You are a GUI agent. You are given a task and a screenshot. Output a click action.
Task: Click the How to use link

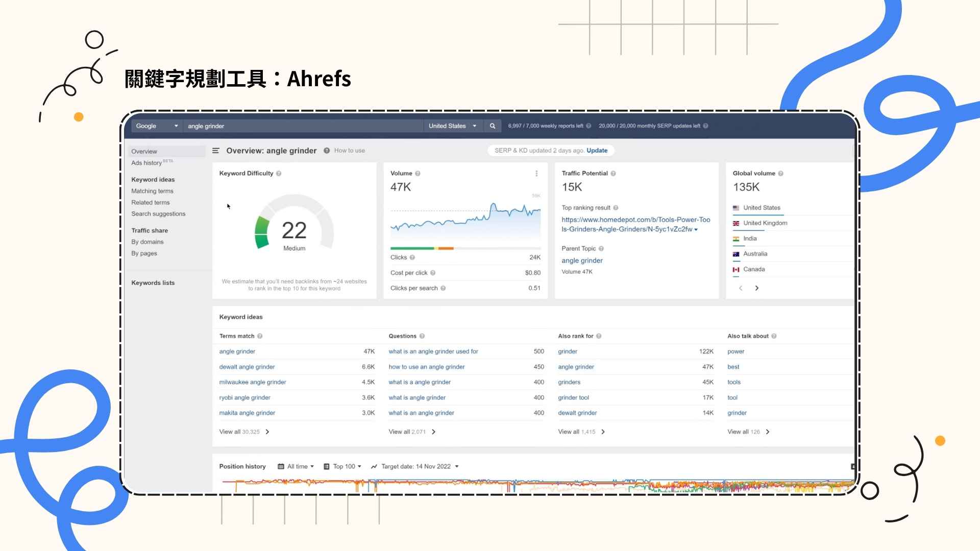pos(349,151)
